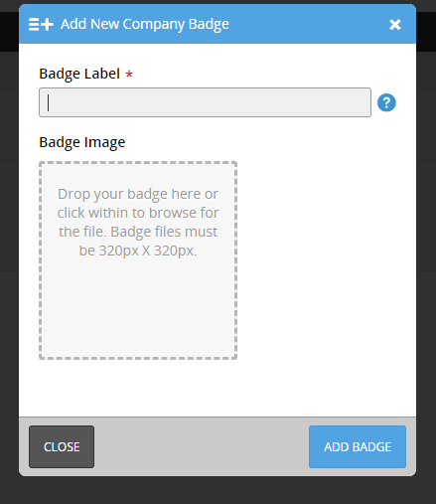Close dialog with the X icon
The image size is (436, 504).
tap(395, 24)
